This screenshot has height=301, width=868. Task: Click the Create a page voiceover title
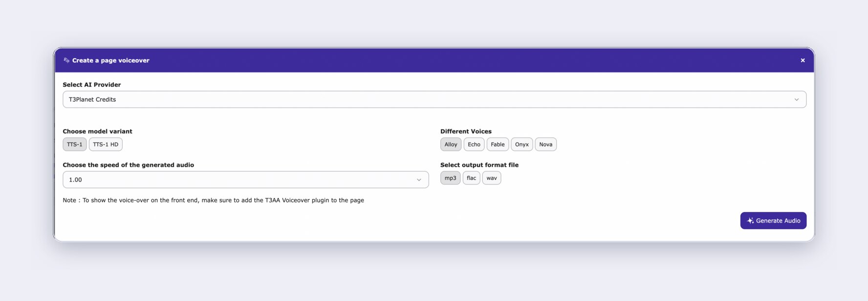110,61
